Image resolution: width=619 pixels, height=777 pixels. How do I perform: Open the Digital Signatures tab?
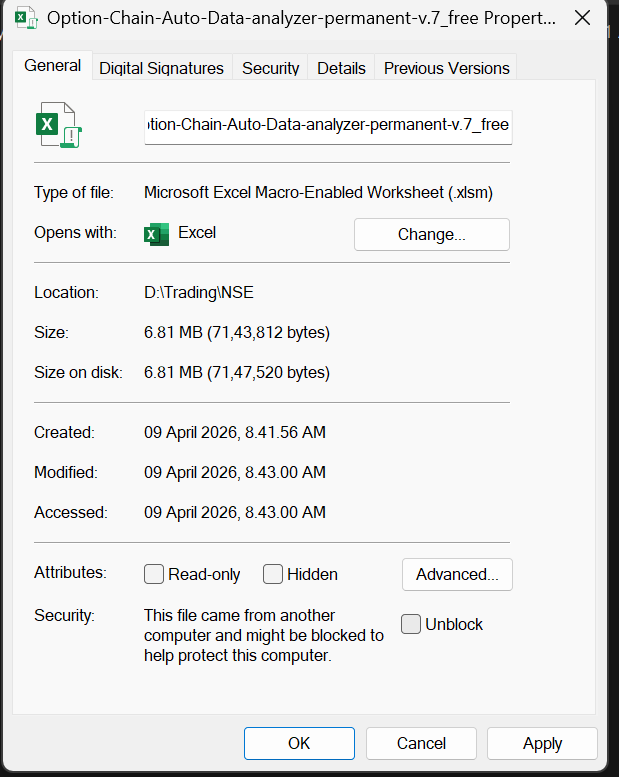click(x=161, y=68)
